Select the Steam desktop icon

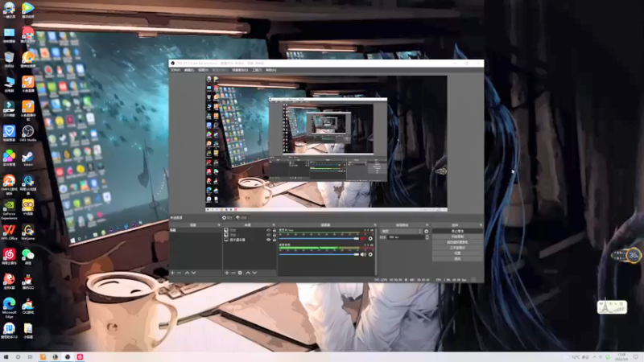pyautogui.click(x=28, y=158)
